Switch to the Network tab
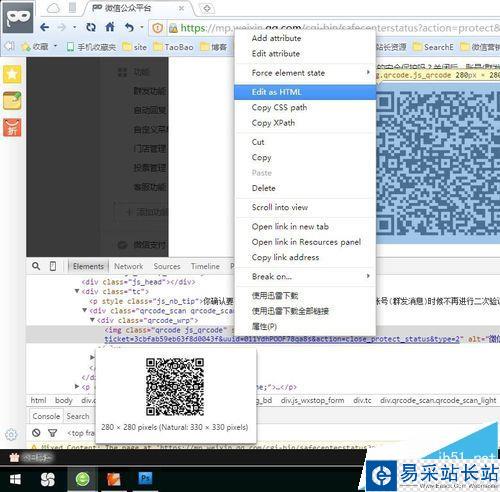The height and width of the screenshot is (492, 500). point(128,266)
